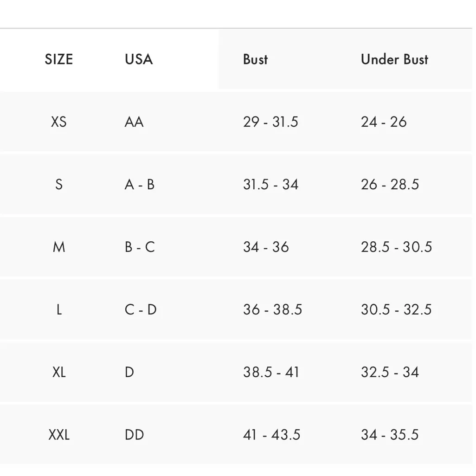Click the bust value 29 - 31.5
Screen dimensions: 476x476
click(270, 122)
